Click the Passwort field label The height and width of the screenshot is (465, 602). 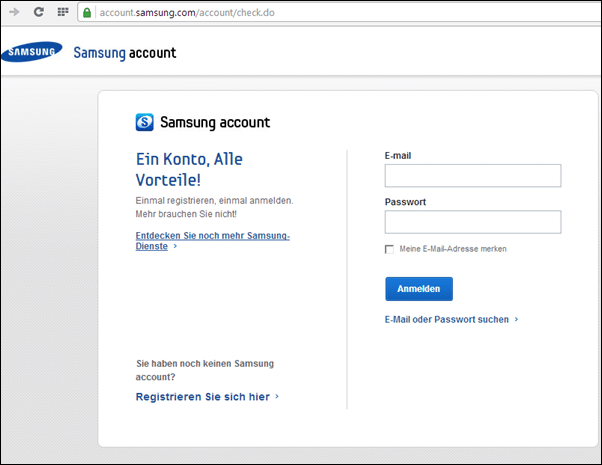405,202
